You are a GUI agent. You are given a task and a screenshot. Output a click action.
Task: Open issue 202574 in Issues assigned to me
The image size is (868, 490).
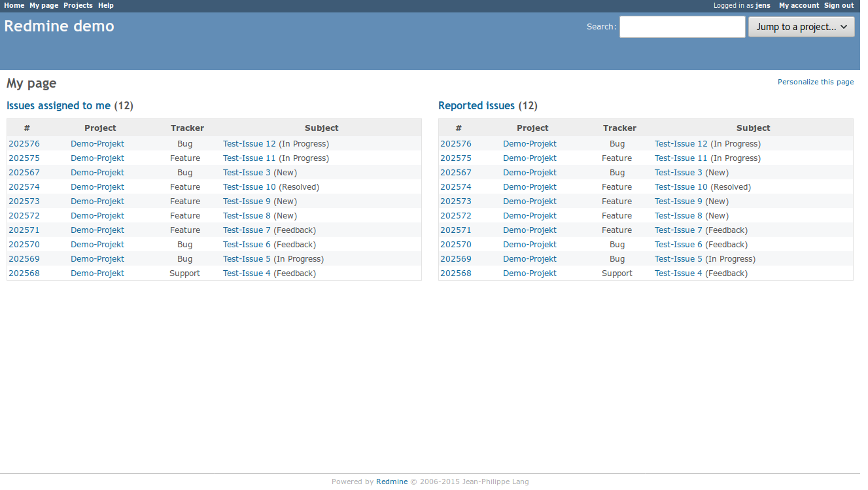coord(24,187)
